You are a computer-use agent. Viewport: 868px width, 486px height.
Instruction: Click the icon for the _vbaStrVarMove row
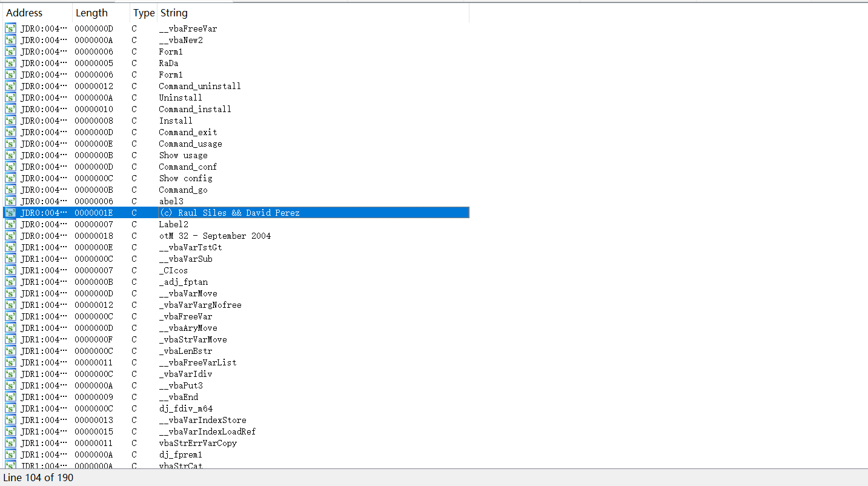[x=10, y=339]
